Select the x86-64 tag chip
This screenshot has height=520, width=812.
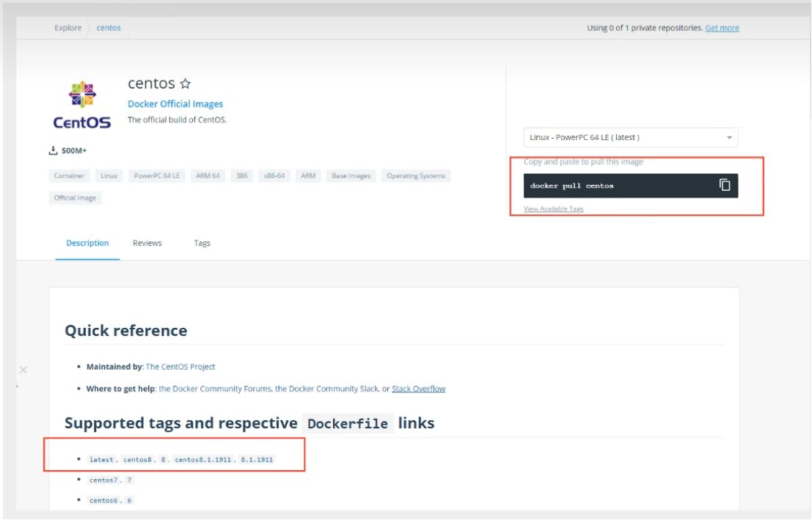click(274, 175)
